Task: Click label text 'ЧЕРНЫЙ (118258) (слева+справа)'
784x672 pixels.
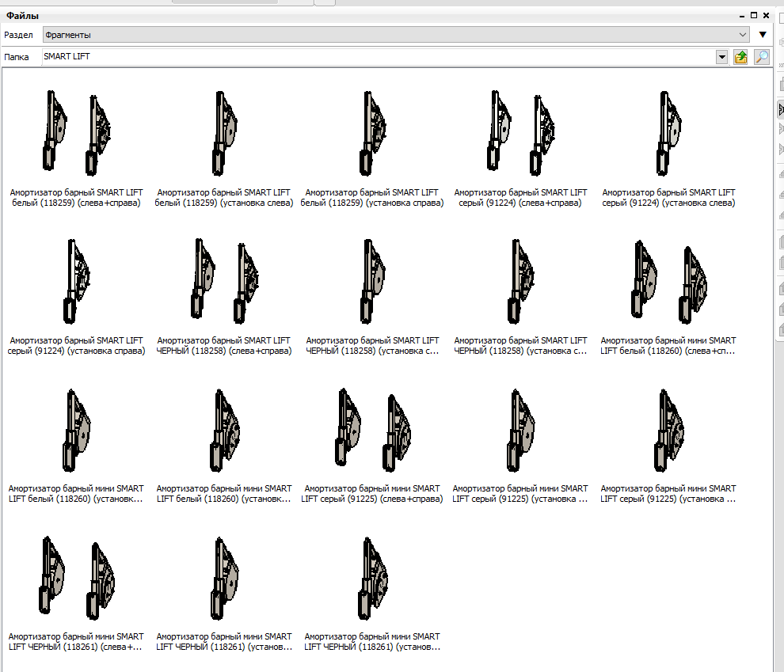Action: point(224,351)
